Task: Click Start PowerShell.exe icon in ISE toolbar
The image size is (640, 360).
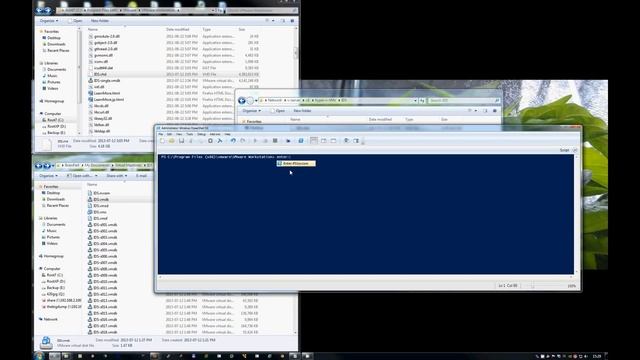Action: click(x=301, y=141)
